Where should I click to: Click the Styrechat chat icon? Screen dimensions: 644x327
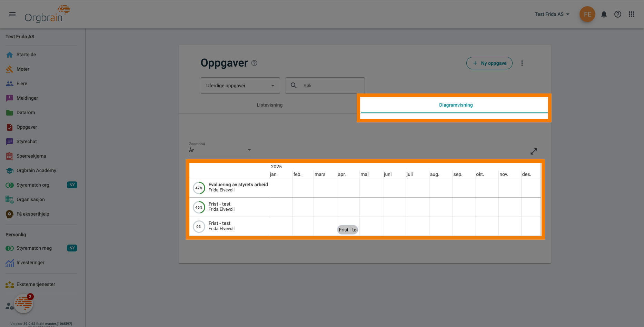click(10, 141)
